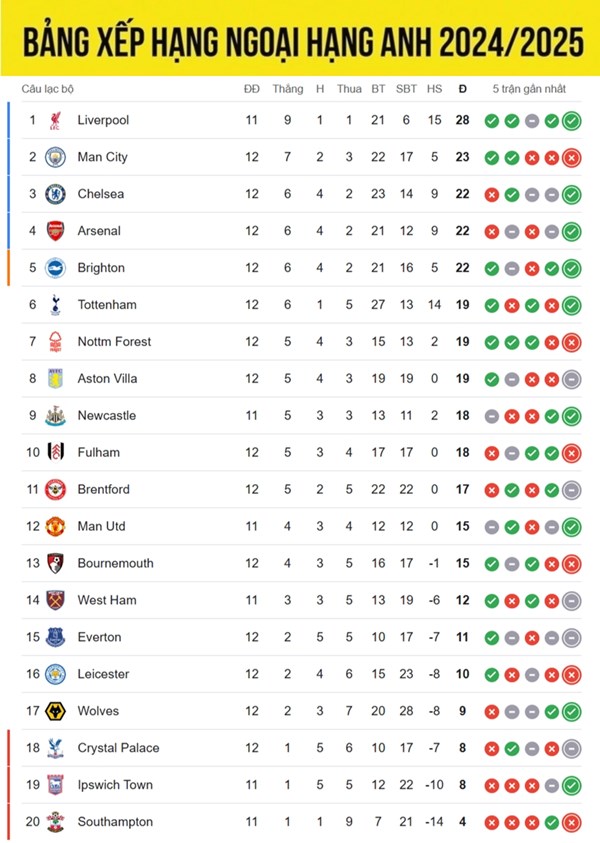Screen dimensions: 600x843
Task: Click Liverpool's 28 points value
Action: (462, 121)
